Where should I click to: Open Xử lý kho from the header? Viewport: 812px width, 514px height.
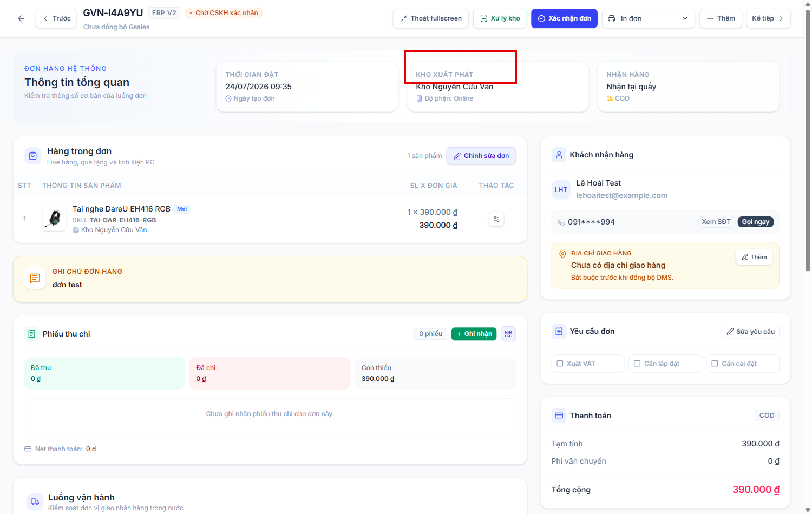coord(500,18)
